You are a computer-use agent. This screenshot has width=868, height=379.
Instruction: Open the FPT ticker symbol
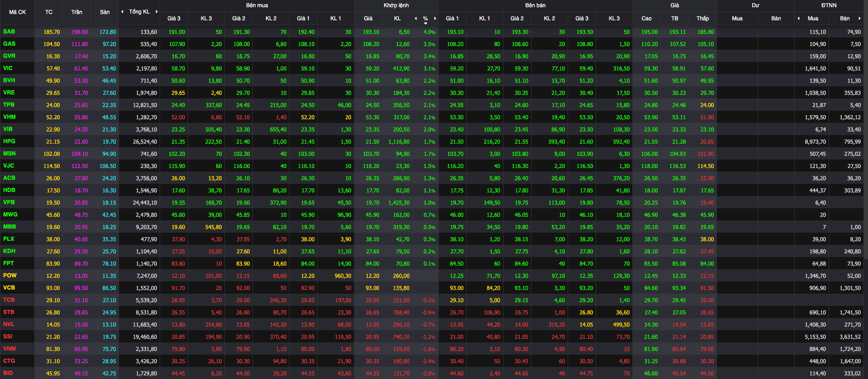tap(8, 263)
